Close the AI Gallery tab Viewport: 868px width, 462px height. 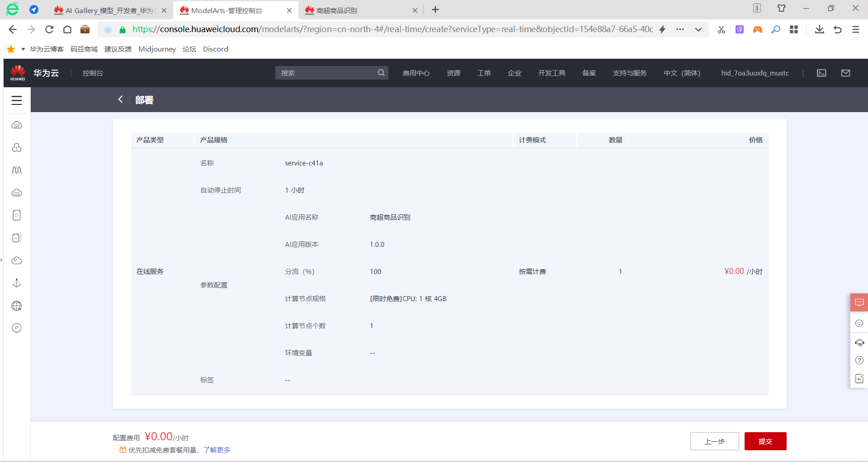164,10
